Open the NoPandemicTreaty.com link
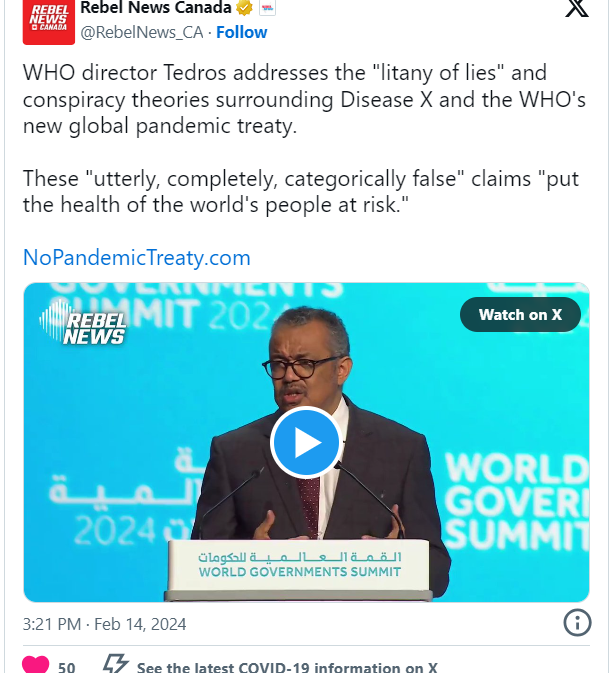615x673 pixels. coord(136,258)
